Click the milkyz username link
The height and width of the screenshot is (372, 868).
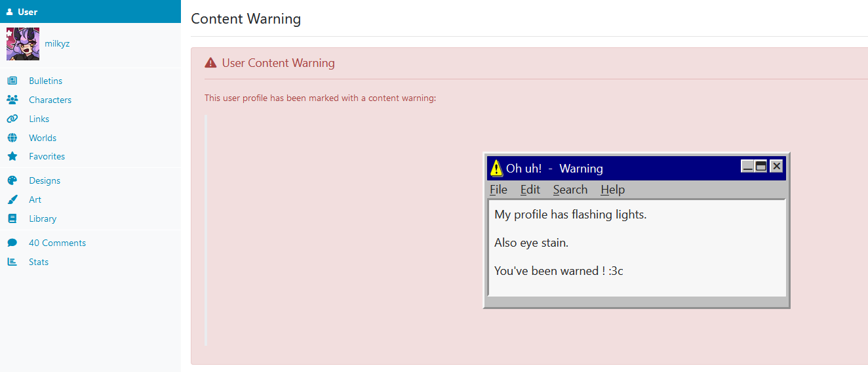(x=57, y=44)
